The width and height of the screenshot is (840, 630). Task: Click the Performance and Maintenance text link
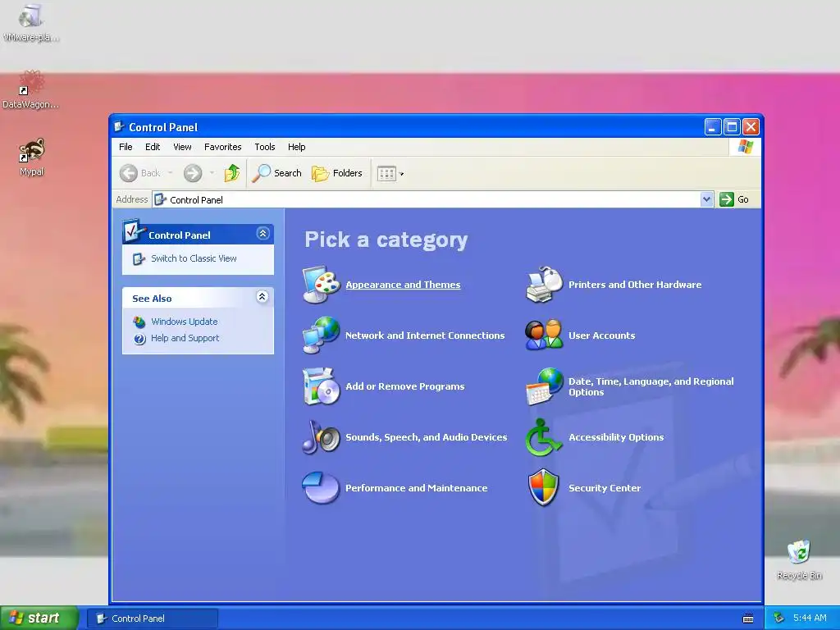click(416, 488)
